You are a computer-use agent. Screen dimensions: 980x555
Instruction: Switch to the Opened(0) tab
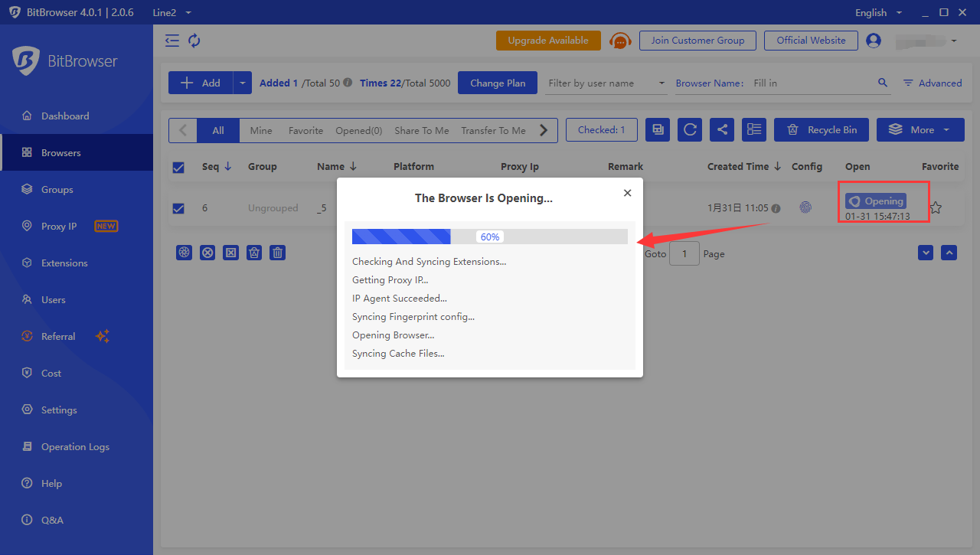tap(359, 130)
